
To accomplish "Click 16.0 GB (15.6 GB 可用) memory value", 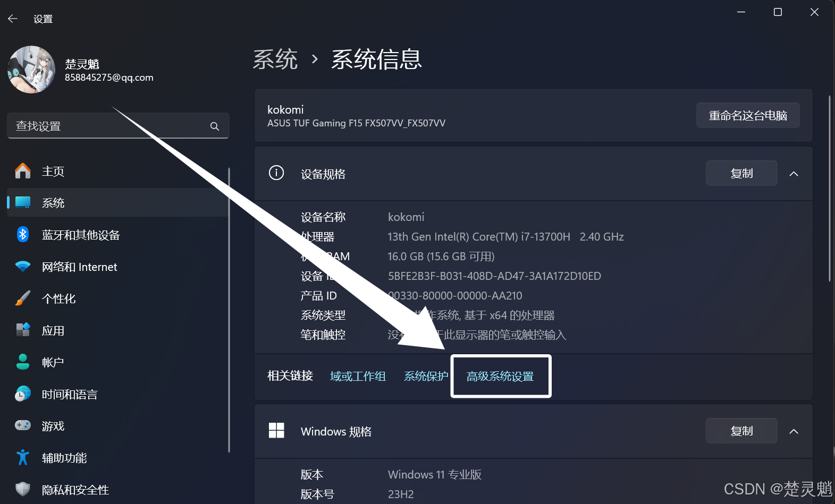I will pyautogui.click(x=441, y=257).
